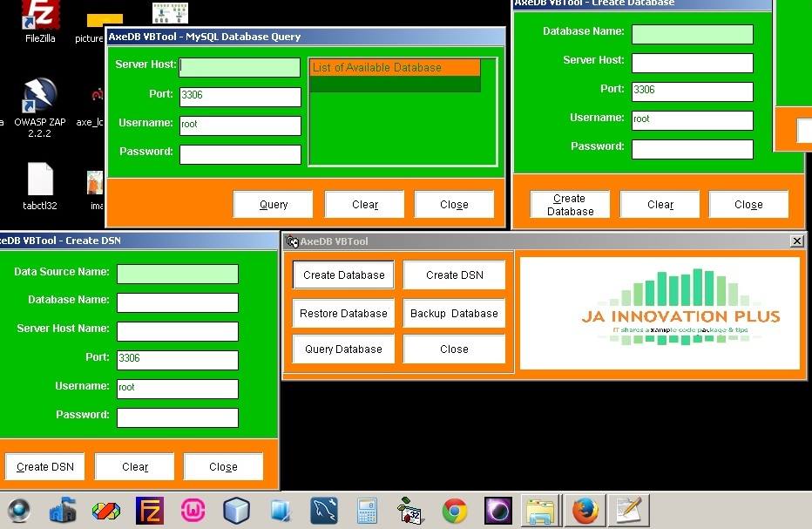Launch FileZilla from the taskbar
This screenshot has width=812, height=529.
click(x=150, y=511)
